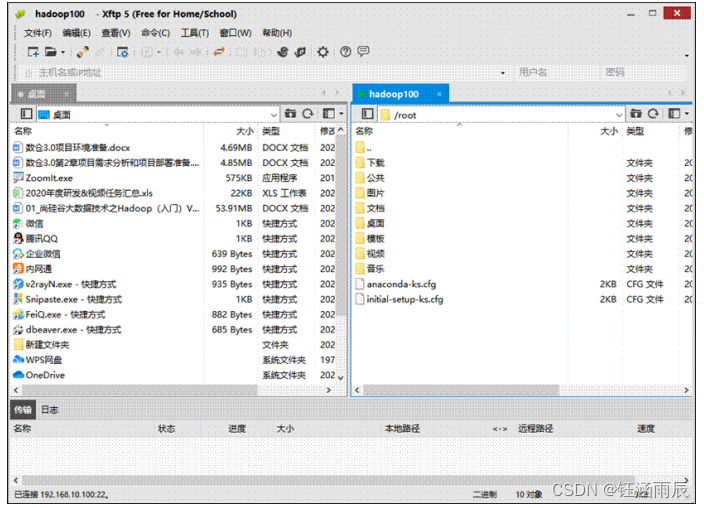Sort remote files by 名称 column

(460, 131)
